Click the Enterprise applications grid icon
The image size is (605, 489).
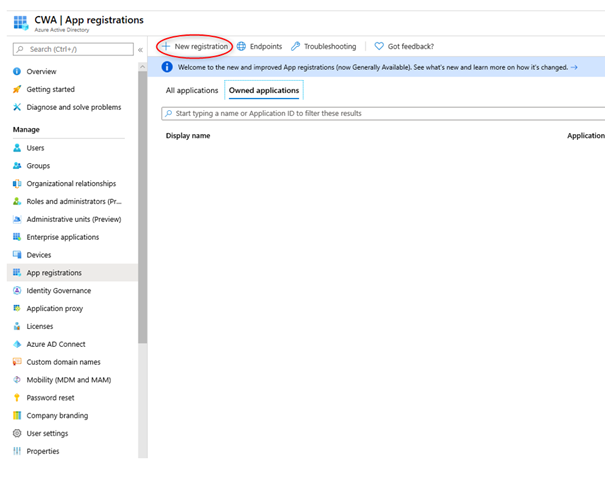(17, 237)
